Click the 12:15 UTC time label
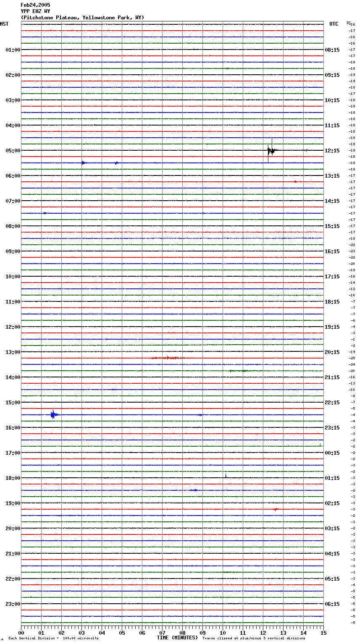Screen dimensions: 357x644 [332, 151]
